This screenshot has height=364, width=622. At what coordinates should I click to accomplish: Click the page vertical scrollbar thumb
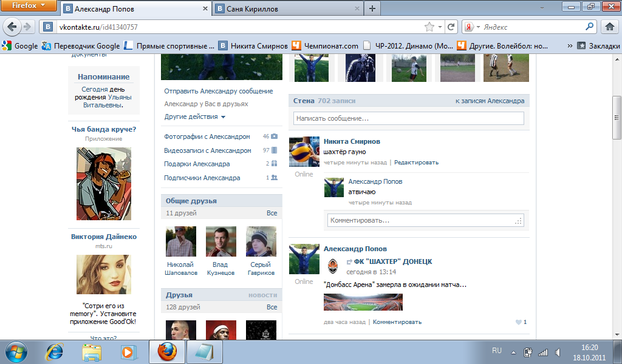click(617, 118)
